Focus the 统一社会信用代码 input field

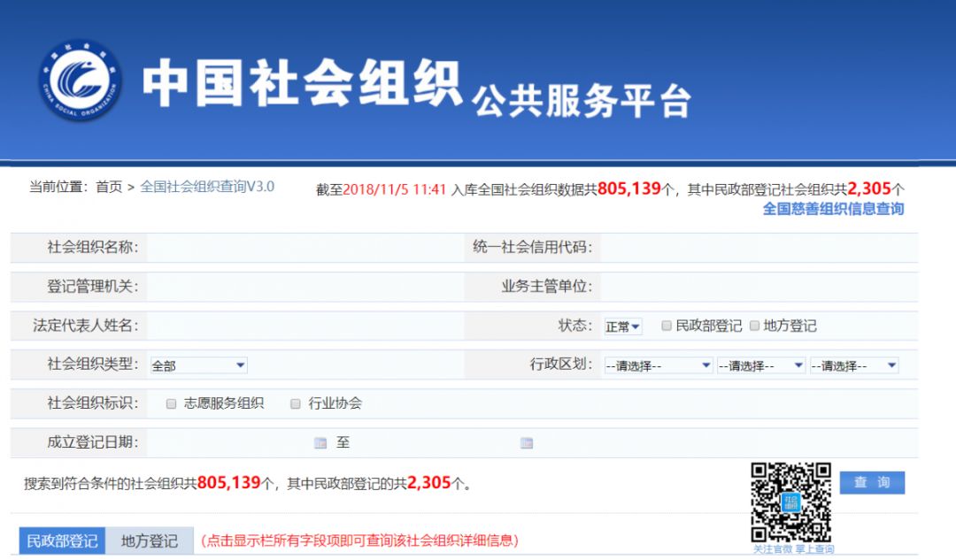757,247
